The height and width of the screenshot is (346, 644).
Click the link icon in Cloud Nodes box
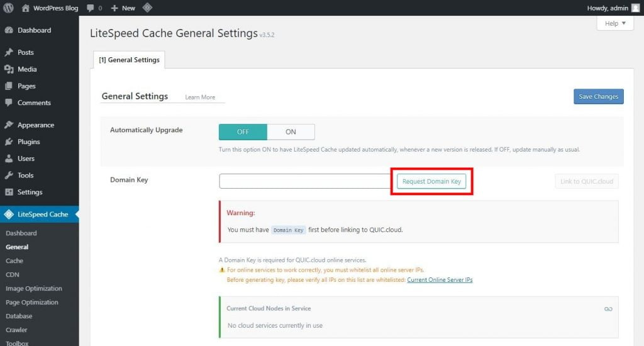608,309
